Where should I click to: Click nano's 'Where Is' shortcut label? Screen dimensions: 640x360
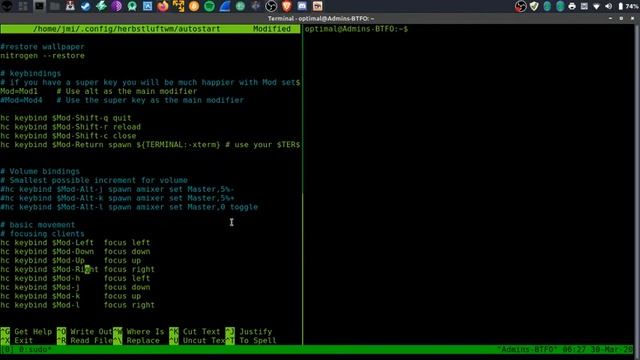click(x=145, y=332)
